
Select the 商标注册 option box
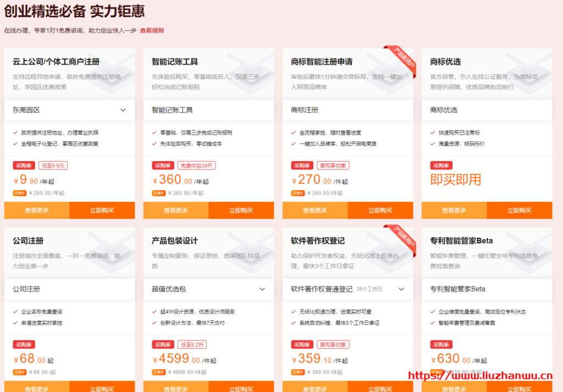pos(347,110)
